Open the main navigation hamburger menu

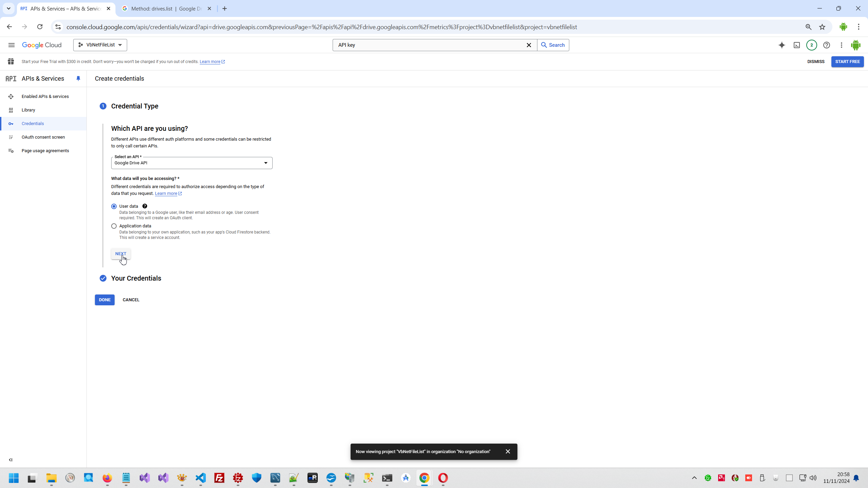[x=11, y=45]
